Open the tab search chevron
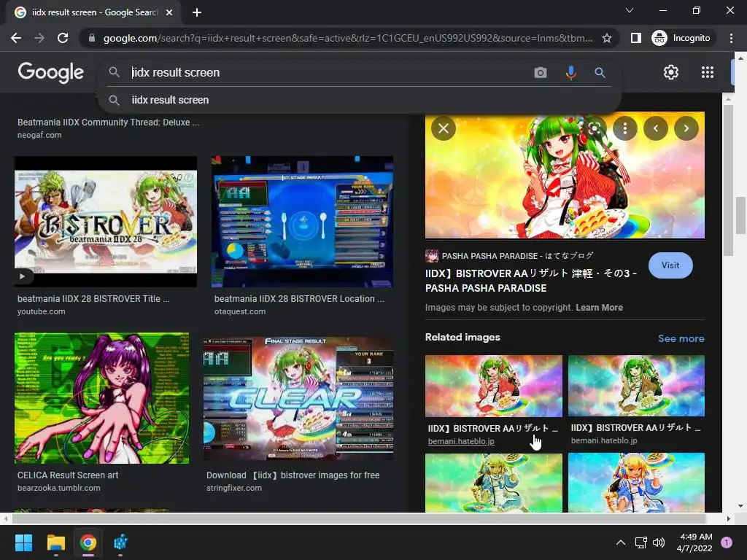 [x=630, y=10]
